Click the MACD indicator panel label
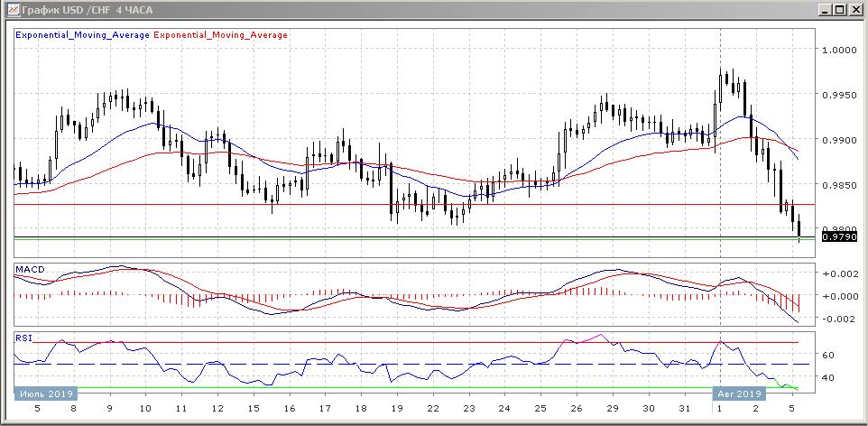This screenshot has height=426, width=868. tap(29, 270)
